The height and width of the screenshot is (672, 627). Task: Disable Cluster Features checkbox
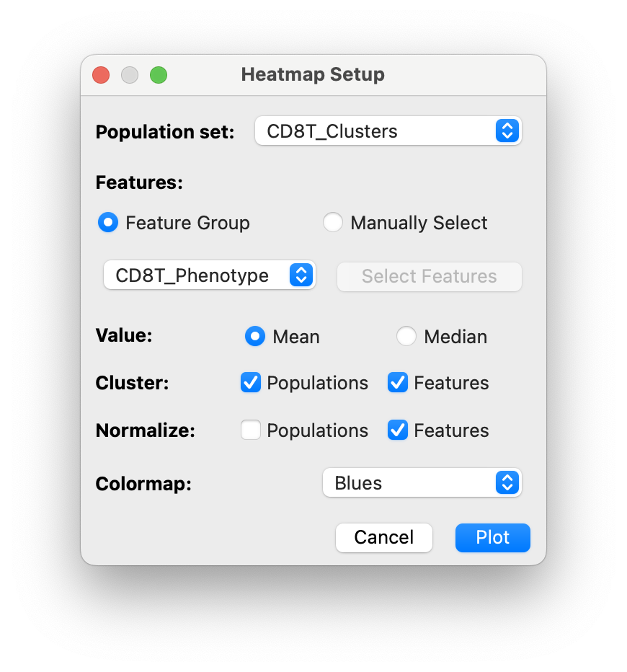397,382
